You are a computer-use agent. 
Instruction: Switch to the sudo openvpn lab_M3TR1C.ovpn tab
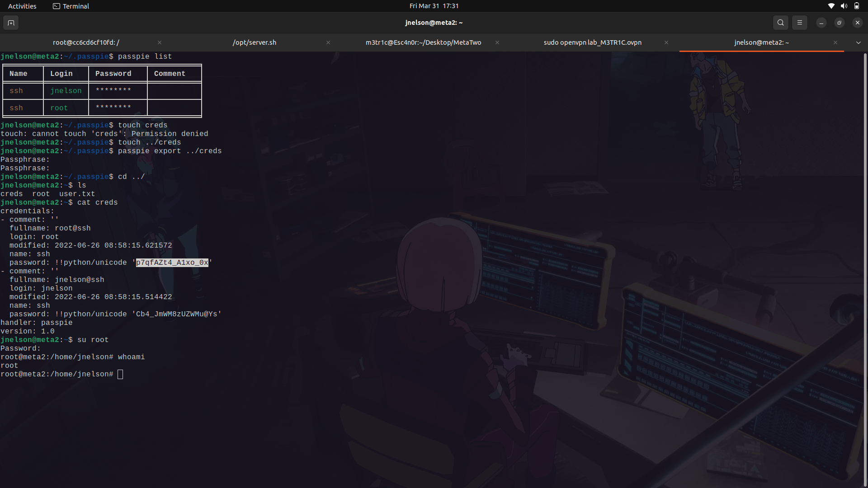592,42
